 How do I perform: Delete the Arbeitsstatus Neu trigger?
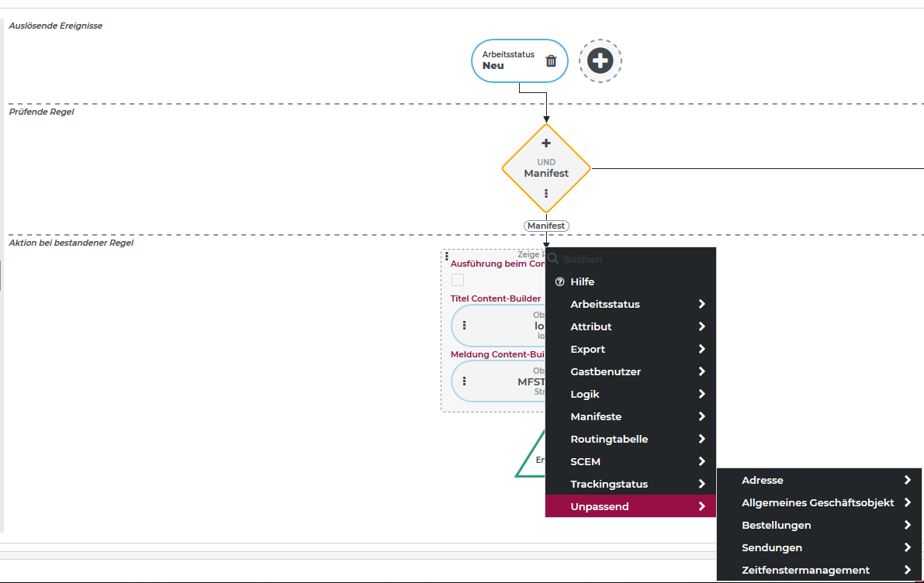tap(551, 60)
